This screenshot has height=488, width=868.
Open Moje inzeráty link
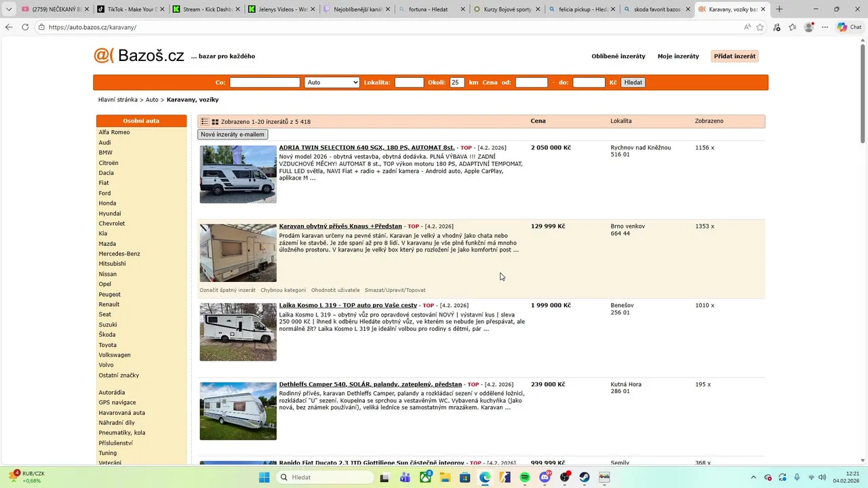pos(678,56)
